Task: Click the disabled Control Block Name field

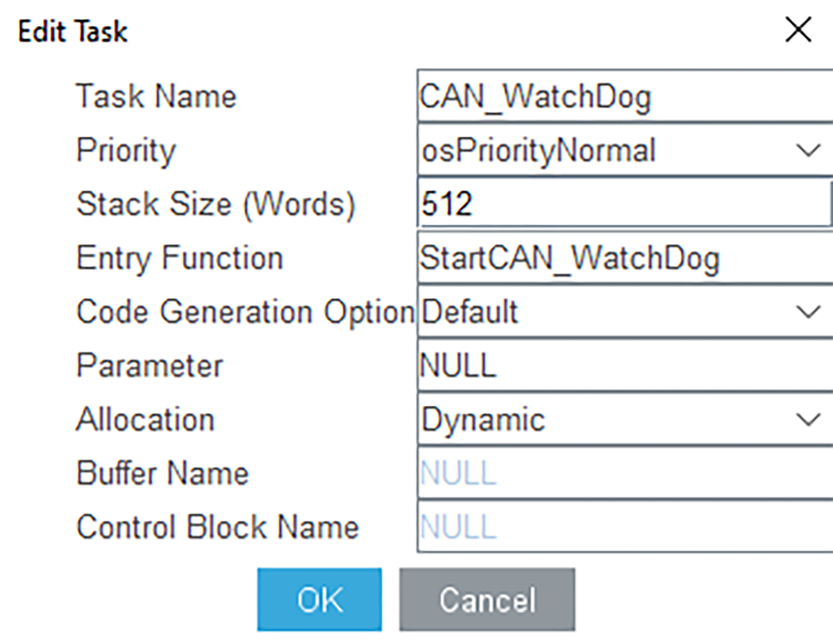Action: pos(623,527)
